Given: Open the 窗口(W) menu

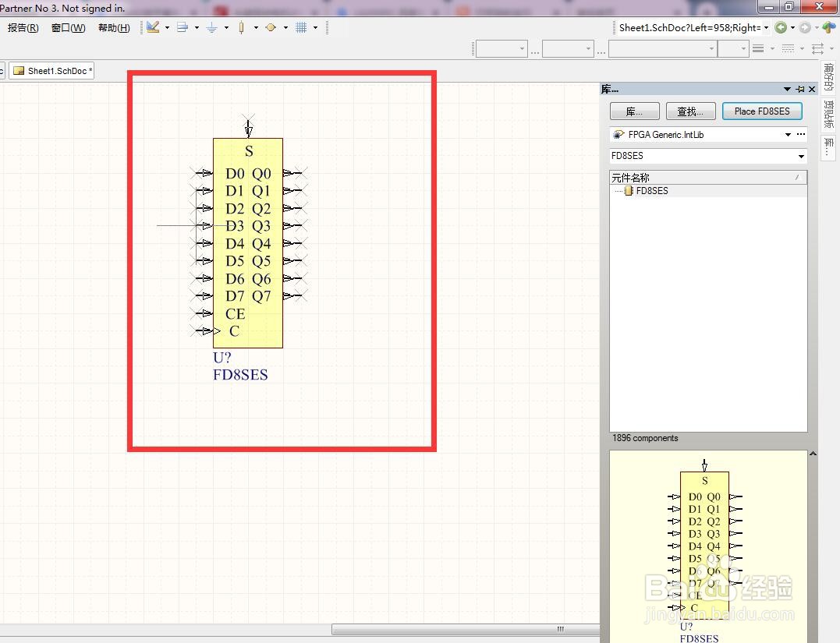Looking at the screenshot, I should [x=68, y=28].
